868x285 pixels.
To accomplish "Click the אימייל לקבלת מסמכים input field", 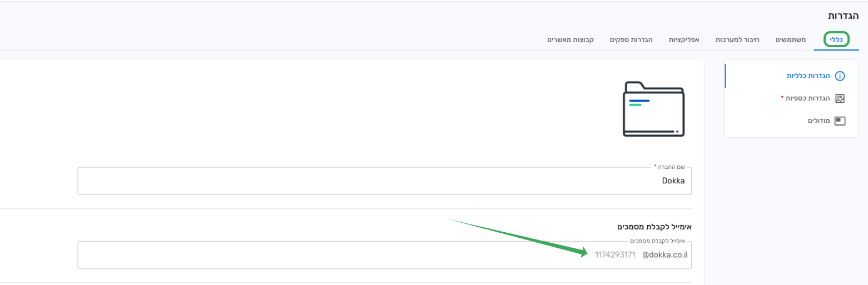I will pos(385,255).
